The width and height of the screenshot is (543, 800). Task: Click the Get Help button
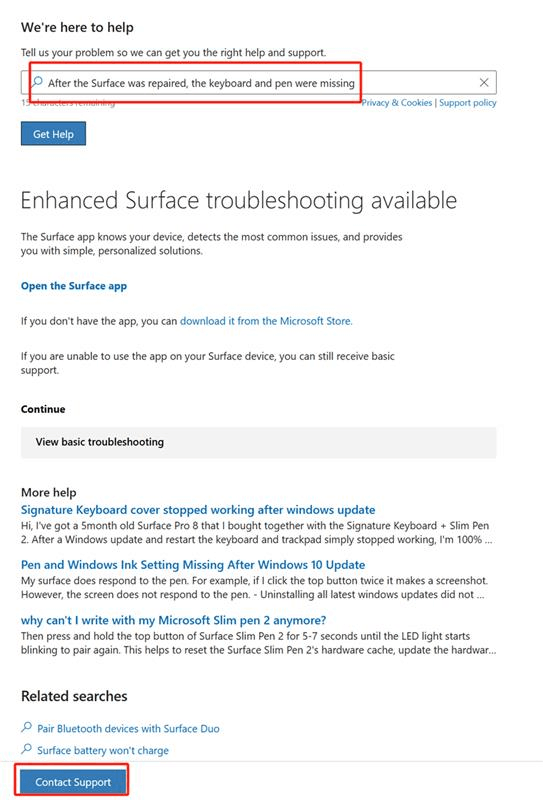53,134
